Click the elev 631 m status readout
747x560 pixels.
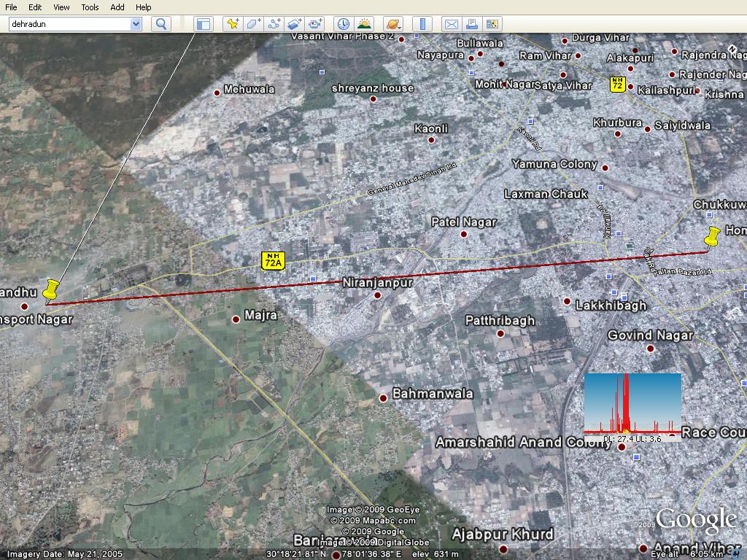[x=436, y=554]
